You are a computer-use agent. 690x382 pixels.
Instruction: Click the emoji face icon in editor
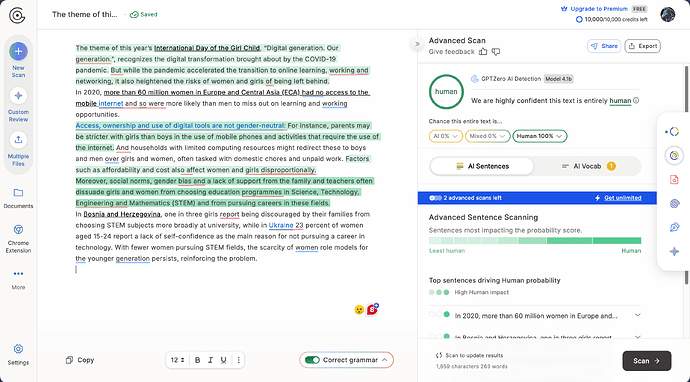(359, 310)
